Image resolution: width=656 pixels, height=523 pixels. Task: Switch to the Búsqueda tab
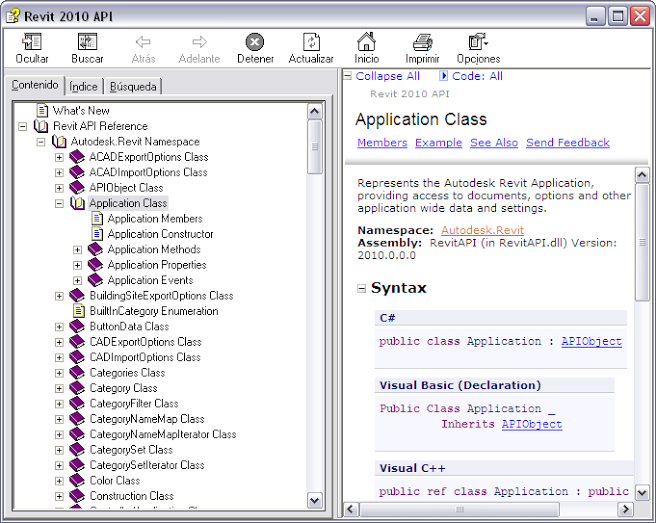(x=133, y=87)
